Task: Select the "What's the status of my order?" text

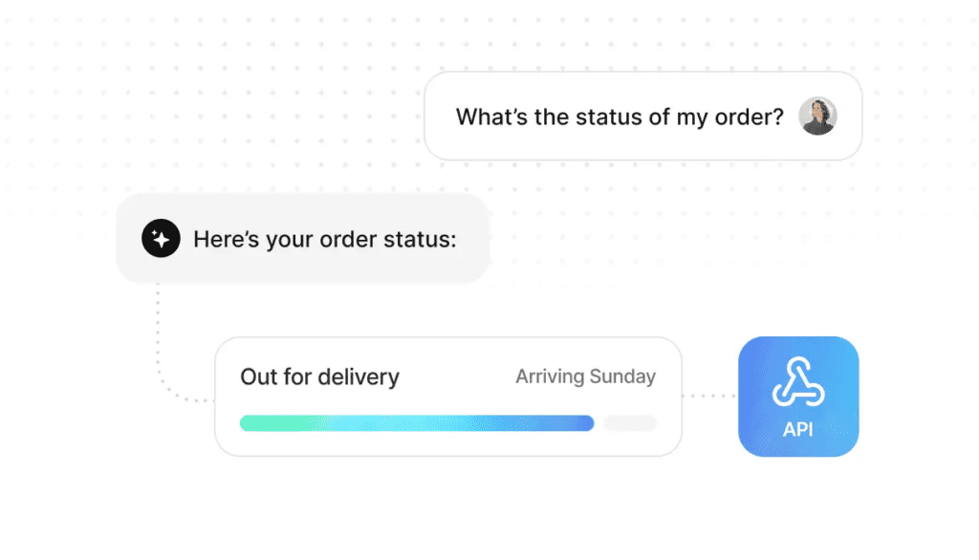Action: tap(620, 118)
